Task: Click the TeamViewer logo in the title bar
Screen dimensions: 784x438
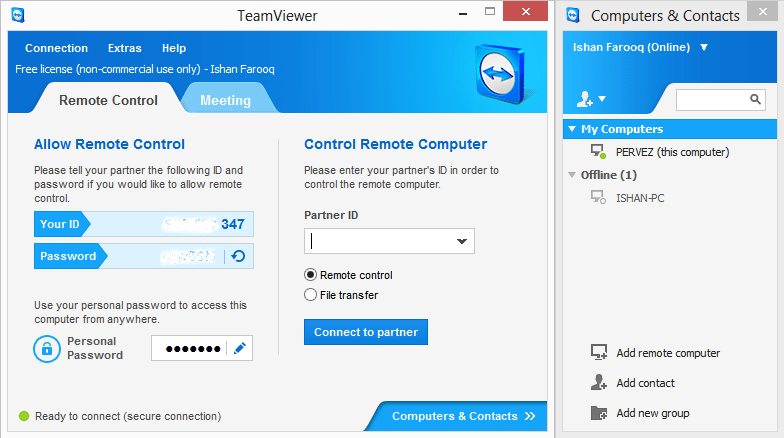Action: (x=18, y=15)
